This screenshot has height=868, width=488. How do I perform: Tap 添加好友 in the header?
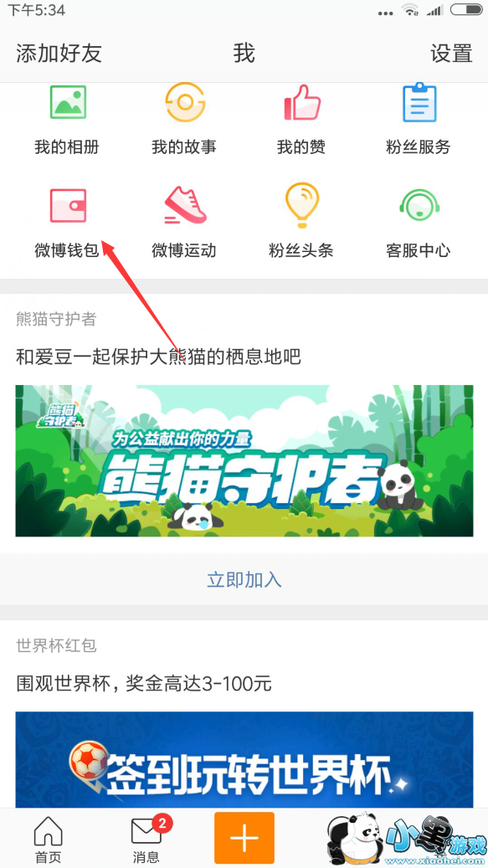[59, 54]
